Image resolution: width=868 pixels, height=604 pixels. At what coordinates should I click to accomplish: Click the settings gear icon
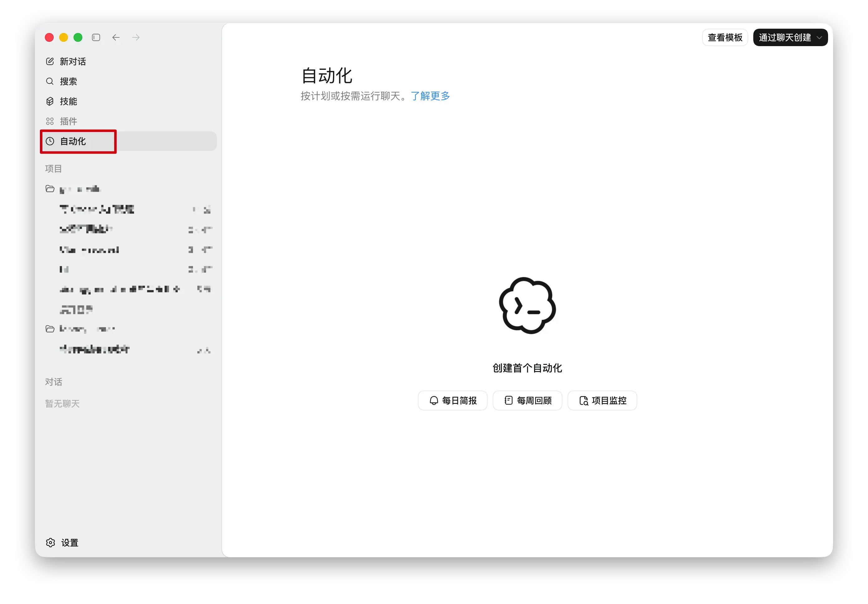coord(51,543)
